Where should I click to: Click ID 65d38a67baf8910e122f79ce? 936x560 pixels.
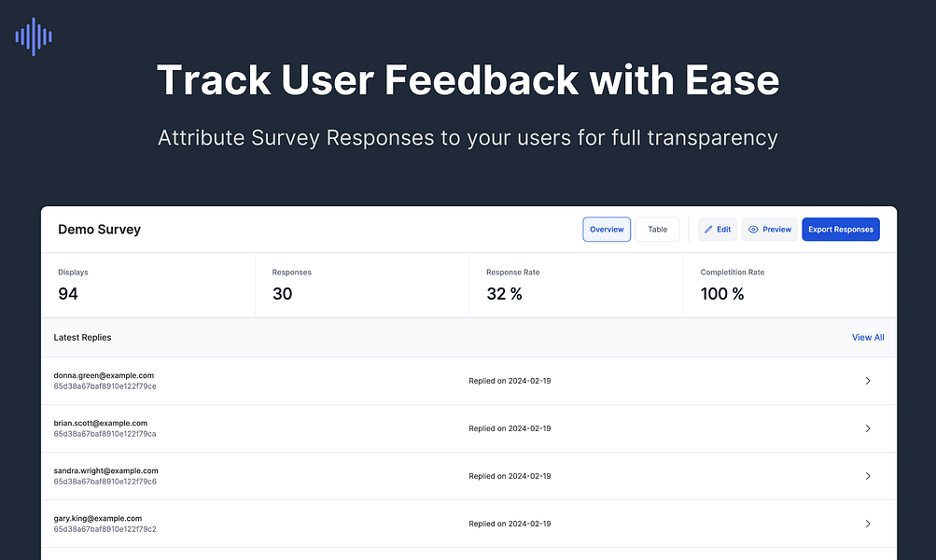coord(105,386)
